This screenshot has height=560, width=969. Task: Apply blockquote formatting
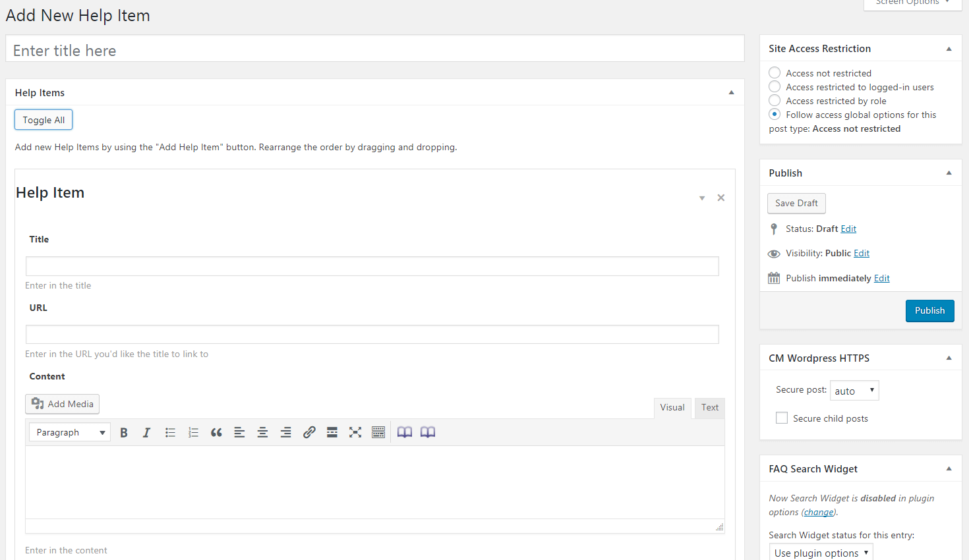(x=216, y=433)
